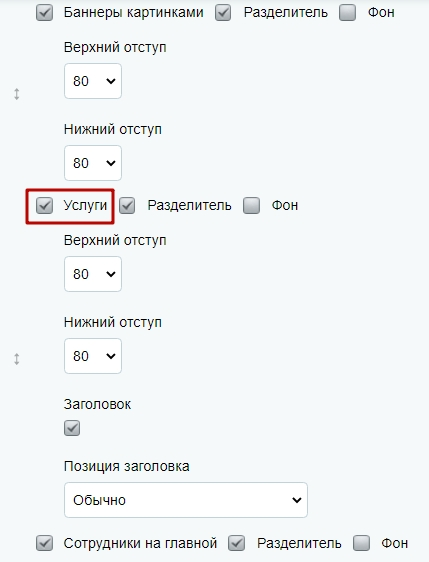Click the Услуги label text
Screen dimensions: 429x562
(85, 206)
